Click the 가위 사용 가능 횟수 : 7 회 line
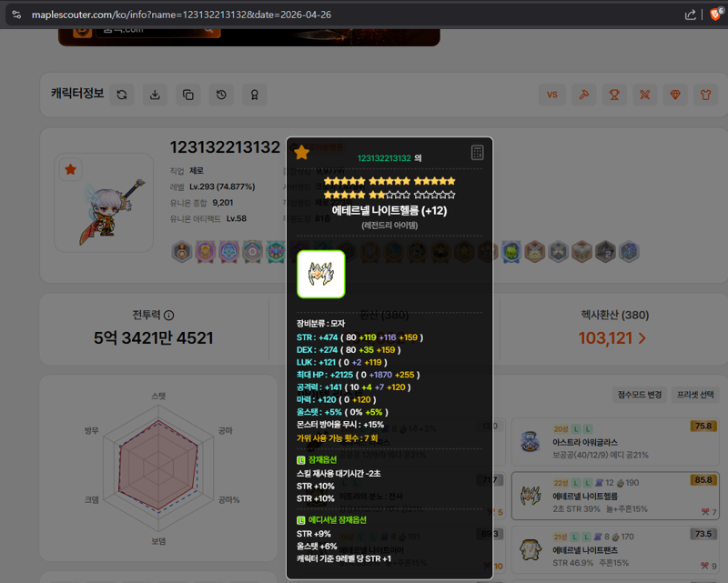Screen dimensions: 728x583 tap(337, 438)
